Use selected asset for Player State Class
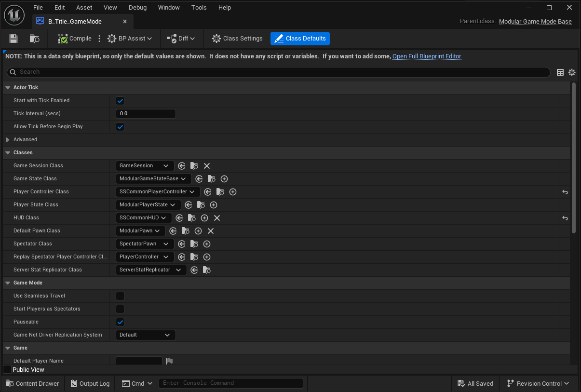Viewport: 581px width, 392px height. (189, 204)
